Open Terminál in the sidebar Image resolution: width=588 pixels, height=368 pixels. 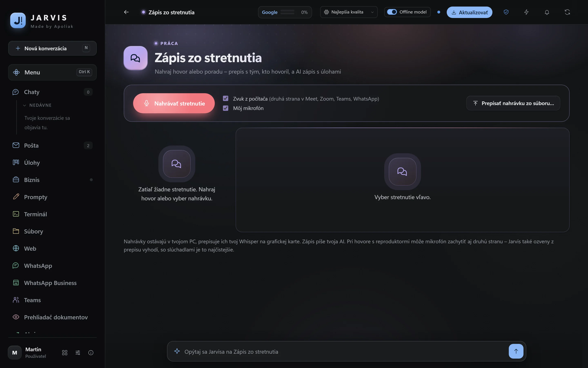[52, 214]
